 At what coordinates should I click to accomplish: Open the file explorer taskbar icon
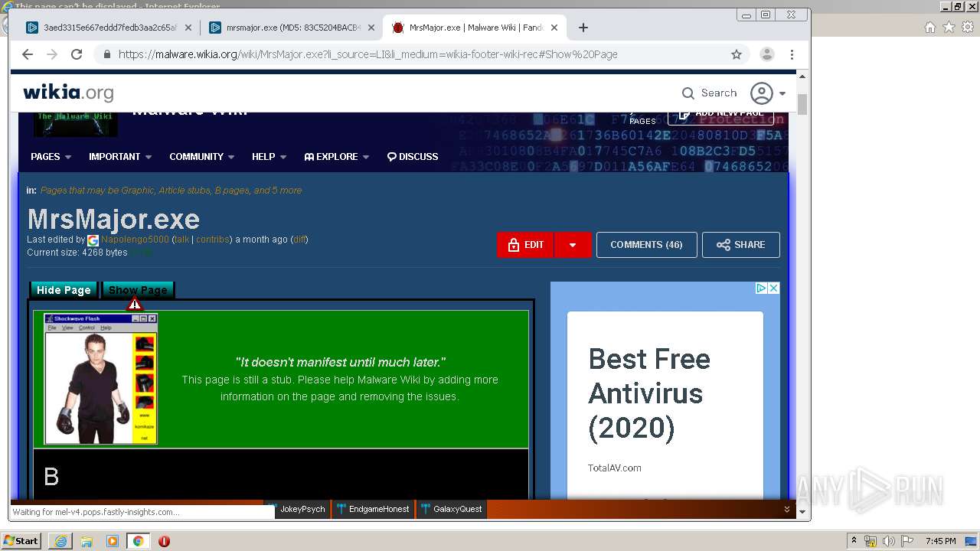(x=87, y=541)
